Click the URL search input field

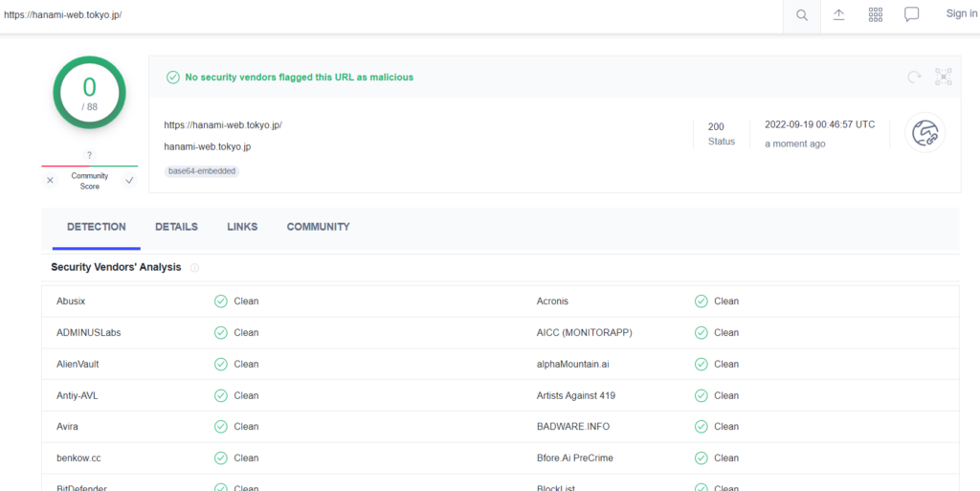[x=390, y=15]
